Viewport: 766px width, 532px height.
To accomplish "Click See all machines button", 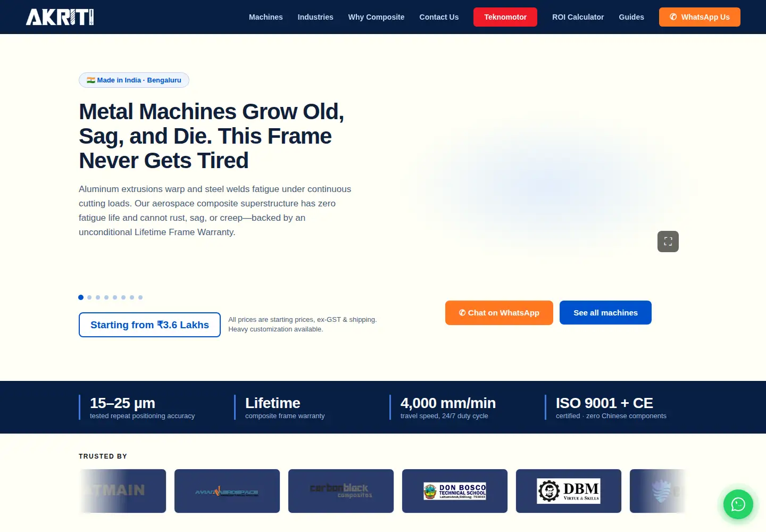I will (605, 313).
